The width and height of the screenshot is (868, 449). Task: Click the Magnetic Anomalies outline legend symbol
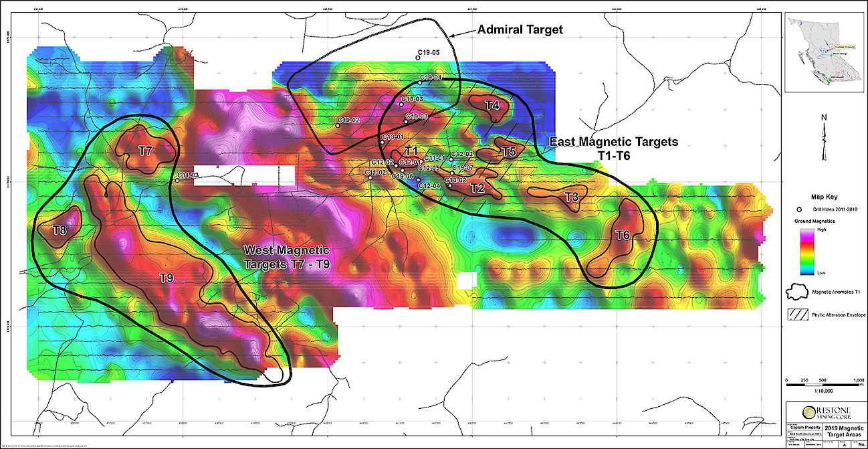coord(796,291)
